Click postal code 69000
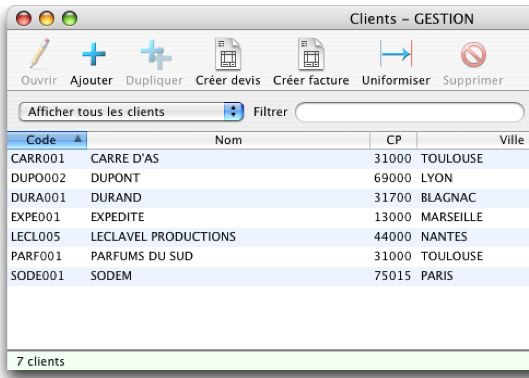This screenshot has width=529, height=378. pos(393,178)
